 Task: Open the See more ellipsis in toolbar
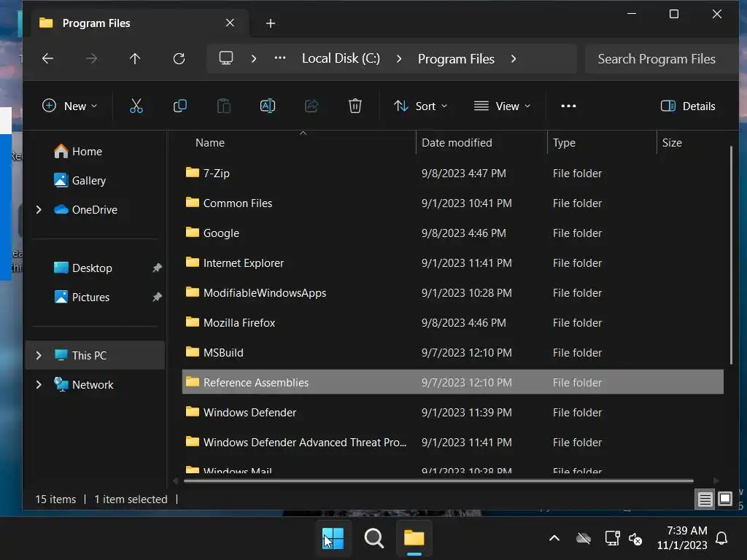coord(568,106)
